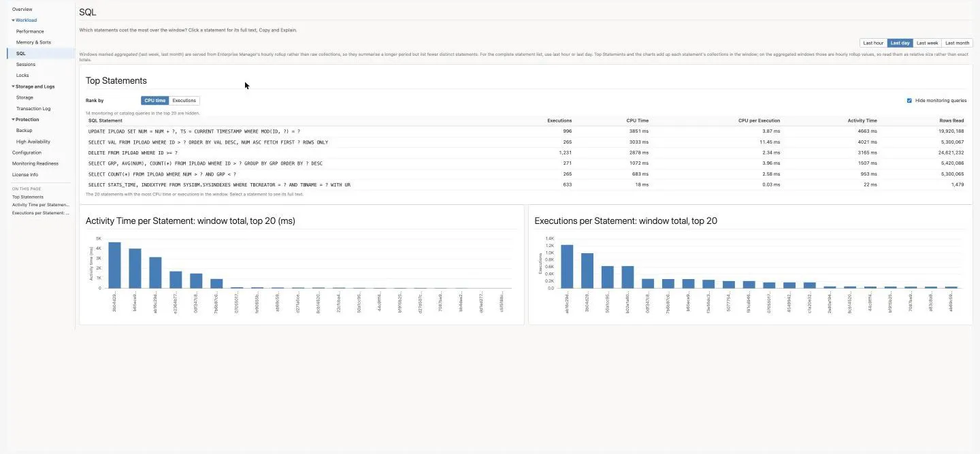Switch time window to Last hour
The width and height of the screenshot is (980, 454).
coord(873,43)
